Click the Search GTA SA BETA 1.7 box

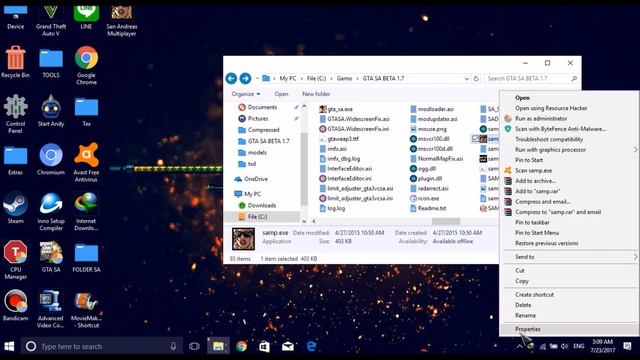(x=532, y=78)
